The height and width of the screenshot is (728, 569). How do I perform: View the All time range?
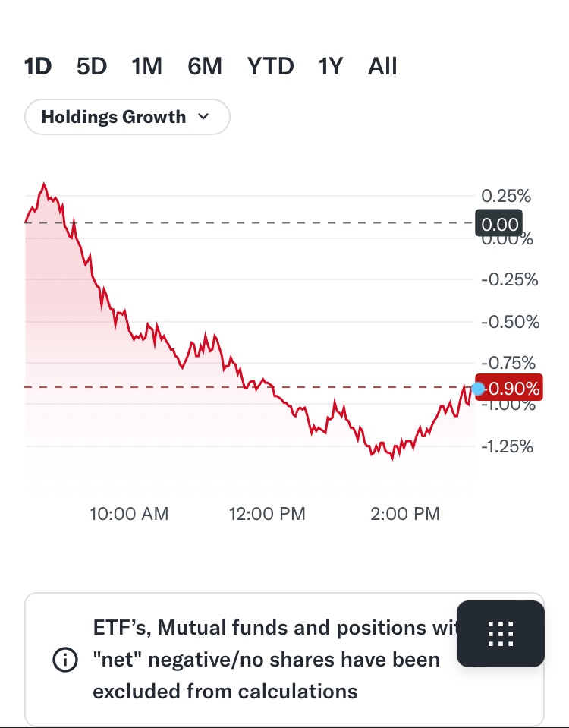click(382, 67)
